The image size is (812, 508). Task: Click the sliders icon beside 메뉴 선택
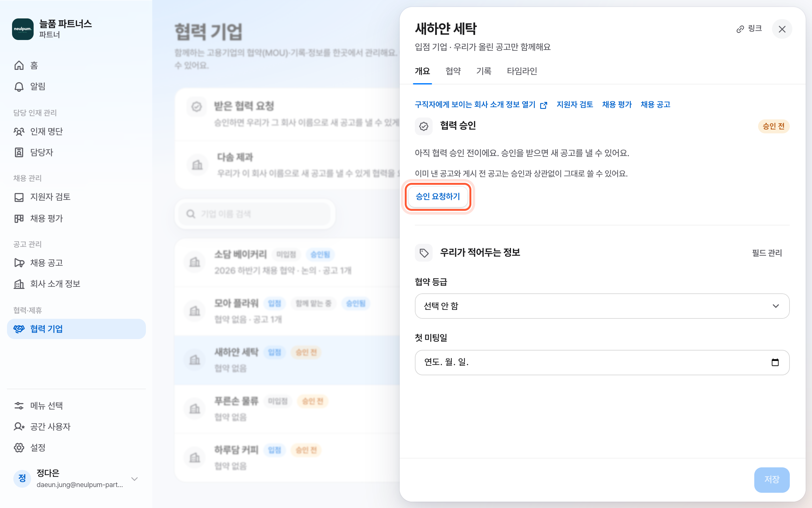pyautogui.click(x=19, y=406)
